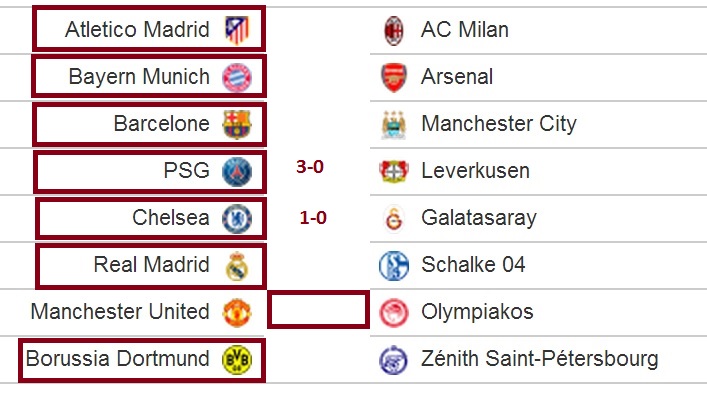Select the Arsenal club badge
Viewport: 707px width, 395px height.
[394, 78]
